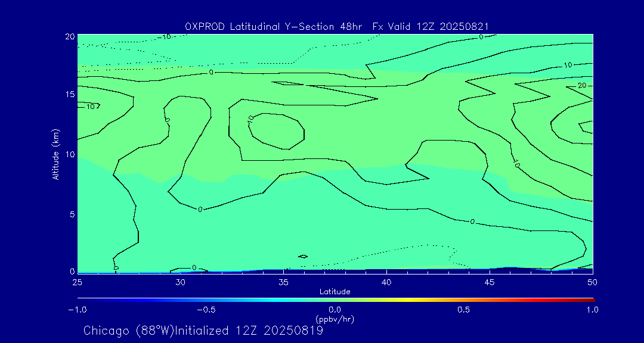644x343 pixels.
Task: Select the Altitude (km) axis label
Action: click(55, 154)
